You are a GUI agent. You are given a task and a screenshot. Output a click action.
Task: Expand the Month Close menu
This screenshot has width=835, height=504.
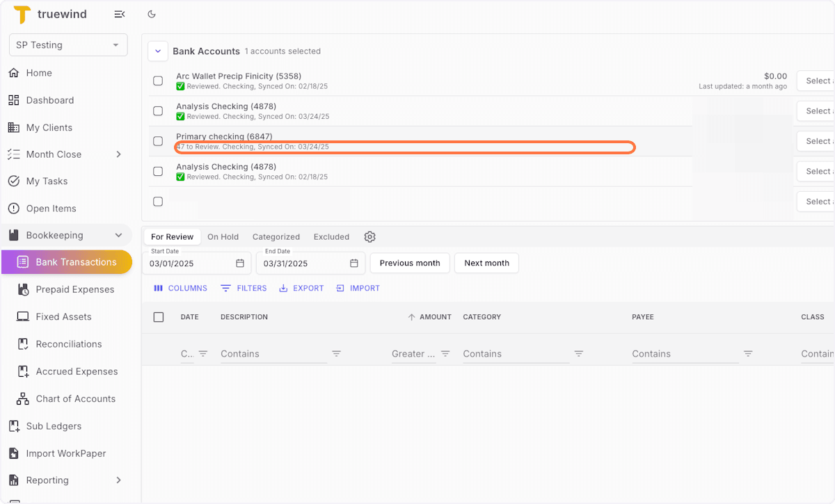click(54, 154)
